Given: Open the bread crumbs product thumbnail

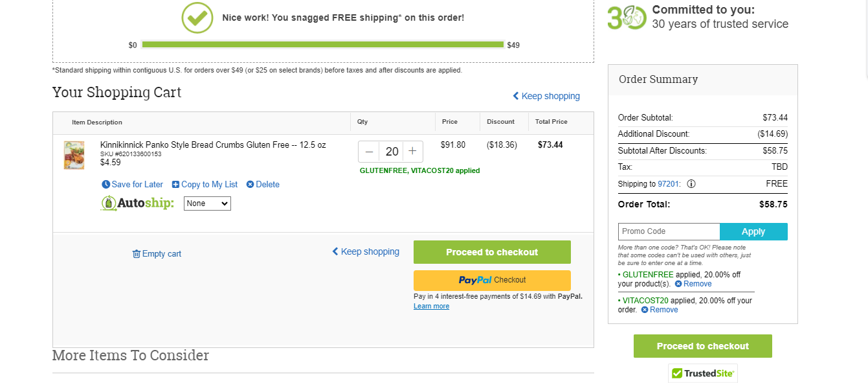Looking at the screenshot, I should (74, 156).
